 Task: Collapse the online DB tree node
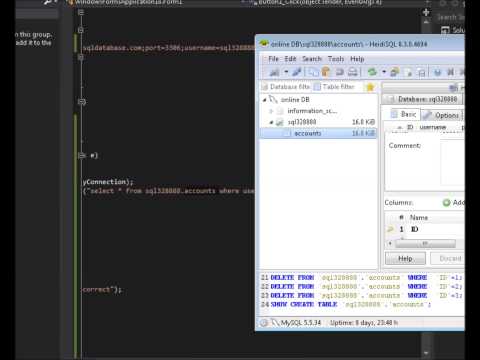(x=264, y=100)
